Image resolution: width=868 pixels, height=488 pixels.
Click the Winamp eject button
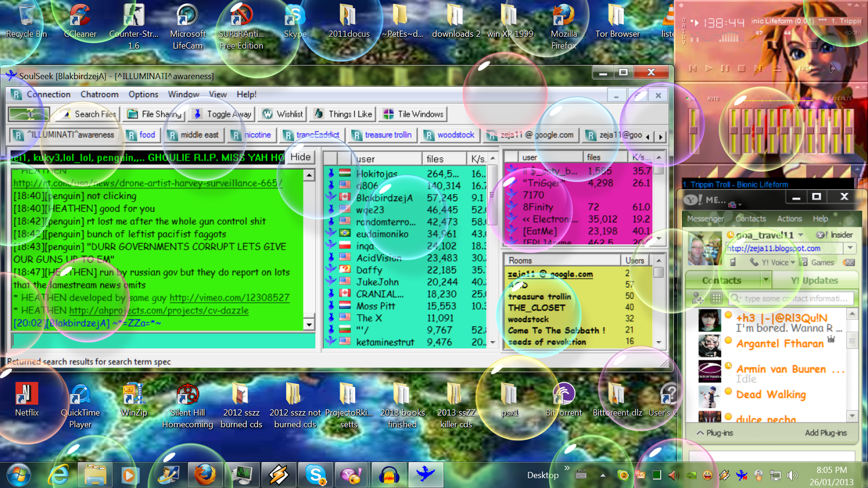(x=777, y=68)
